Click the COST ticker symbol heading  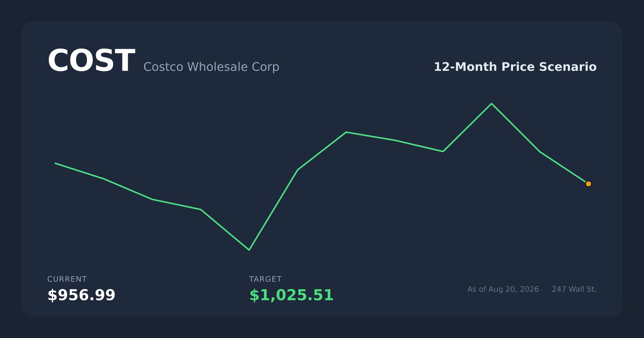coord(91,61)
